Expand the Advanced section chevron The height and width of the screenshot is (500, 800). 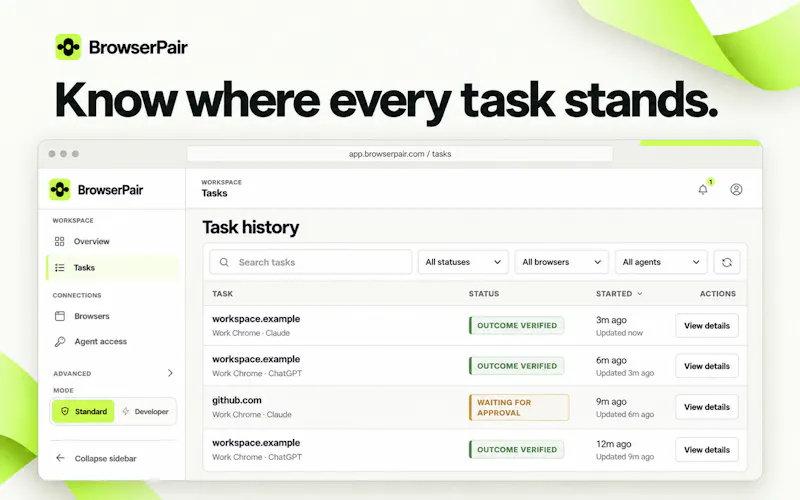pos(170,373)
